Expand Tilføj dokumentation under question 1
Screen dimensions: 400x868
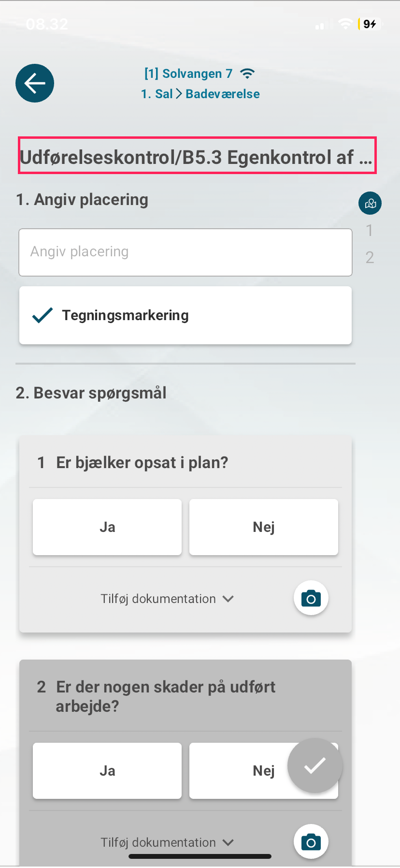click(x=167, y=599)
